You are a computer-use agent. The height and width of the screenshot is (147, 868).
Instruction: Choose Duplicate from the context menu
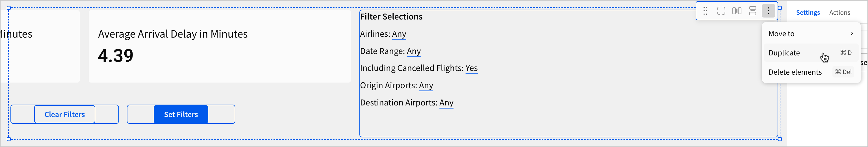tap(784, 53)
